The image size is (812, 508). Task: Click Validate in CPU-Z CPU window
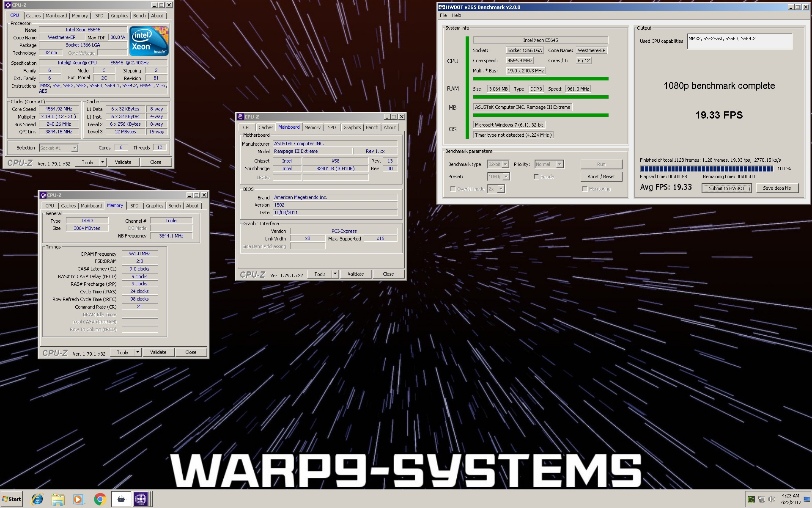[x=123, y=162]
